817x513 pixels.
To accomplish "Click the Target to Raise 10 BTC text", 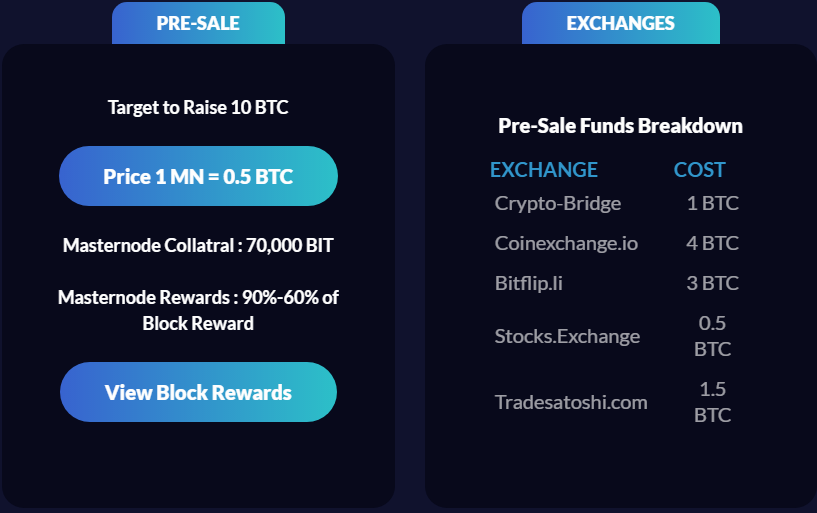I will point(198,107).
